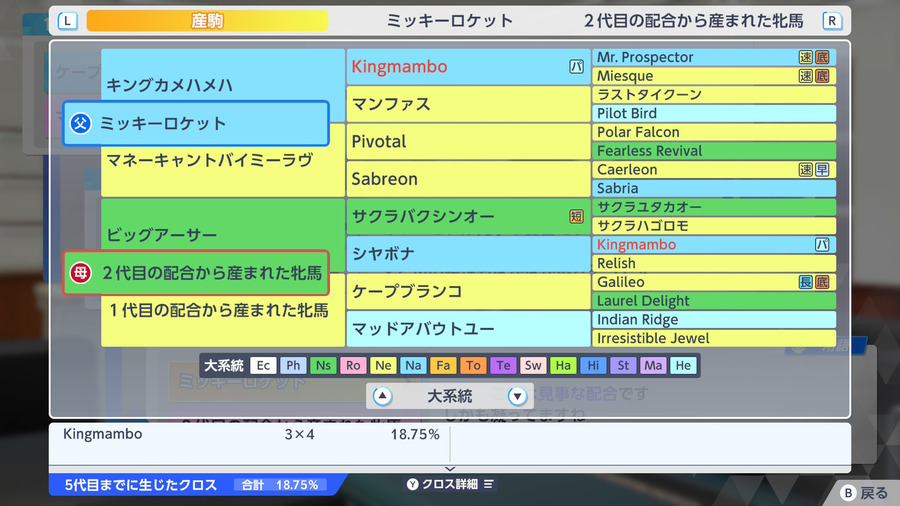Select ケープブランコ in the pedigree

click(x=468, y=291)
